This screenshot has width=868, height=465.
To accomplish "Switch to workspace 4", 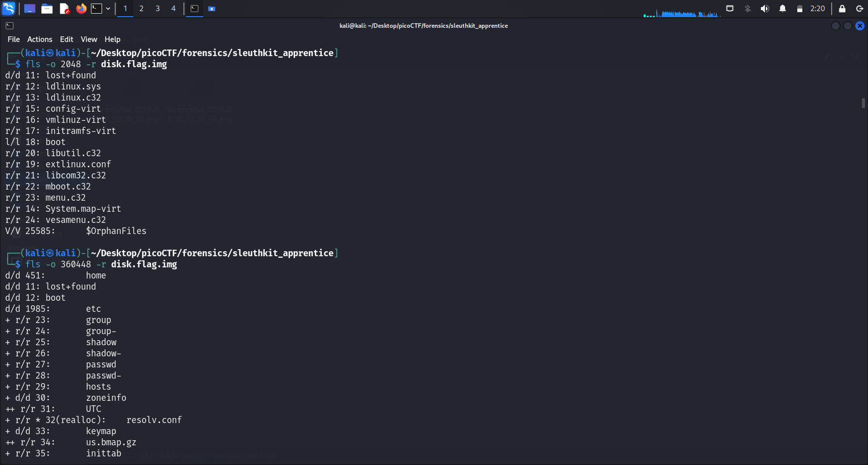I will (173, 9).
